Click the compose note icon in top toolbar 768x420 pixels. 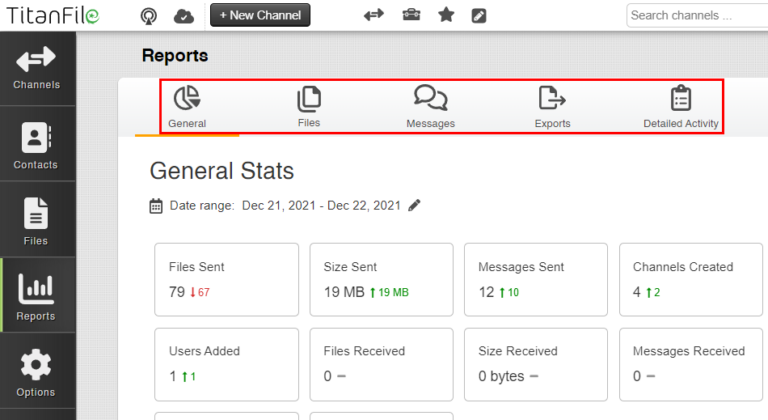pyautogui.click(x=480, y=15)
